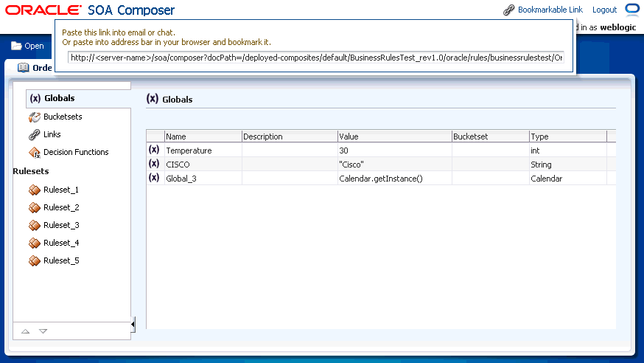644x363 pixels.
Task: Open the Bookmarkable Link text link
Action: click(550, 10)
